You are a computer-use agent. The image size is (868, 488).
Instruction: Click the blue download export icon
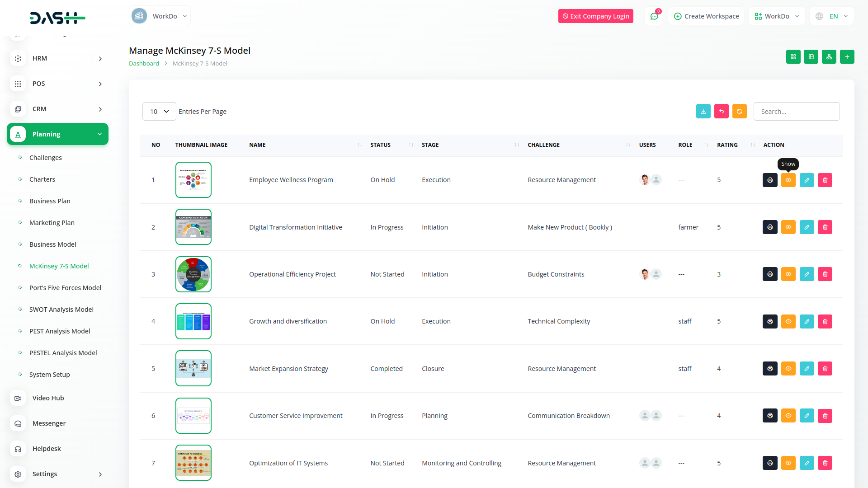click(703, 112)
